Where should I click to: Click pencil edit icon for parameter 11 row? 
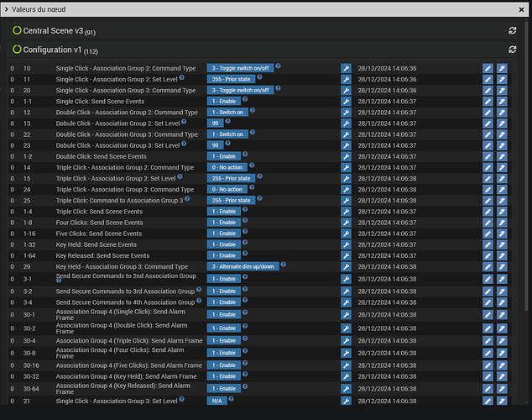(488, 79)
